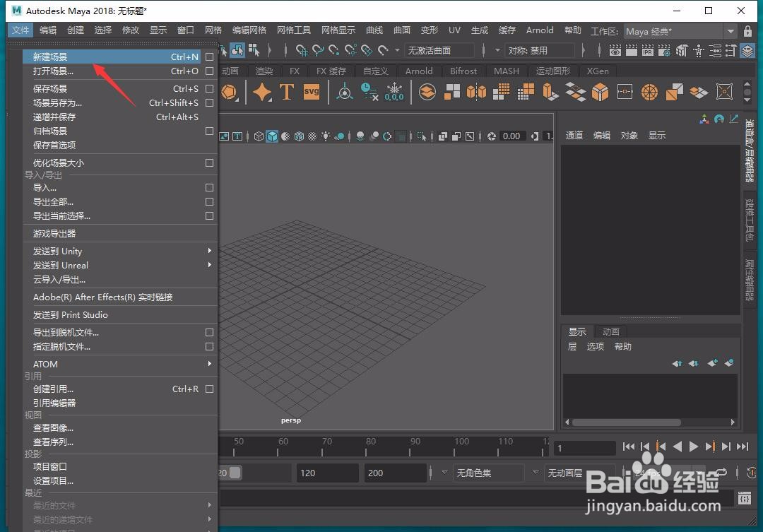The width and height of the screenshot is (763, 532).
Task: Switch to the 动画 tab in layer editor
Action: [610, 331]
